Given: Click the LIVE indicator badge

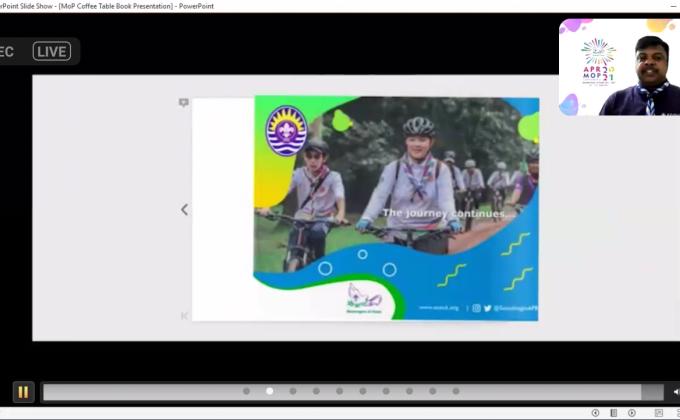Looking at the screenshot, I should 52,51.
